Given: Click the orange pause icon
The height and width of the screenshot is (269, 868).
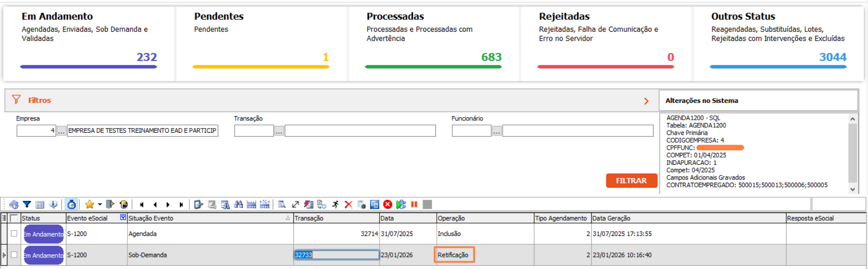Looking at the screenshot, I should click(414, 205).
